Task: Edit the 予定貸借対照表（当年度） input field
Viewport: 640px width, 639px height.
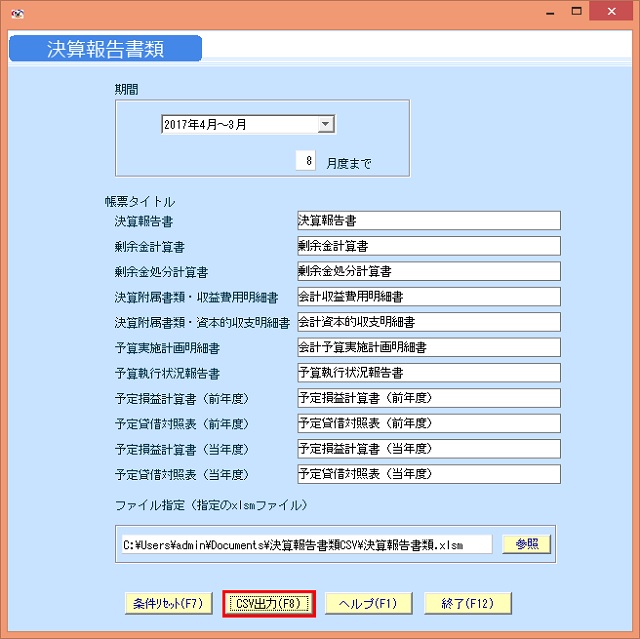Action: pyautogui.click(x=429, y=474)
